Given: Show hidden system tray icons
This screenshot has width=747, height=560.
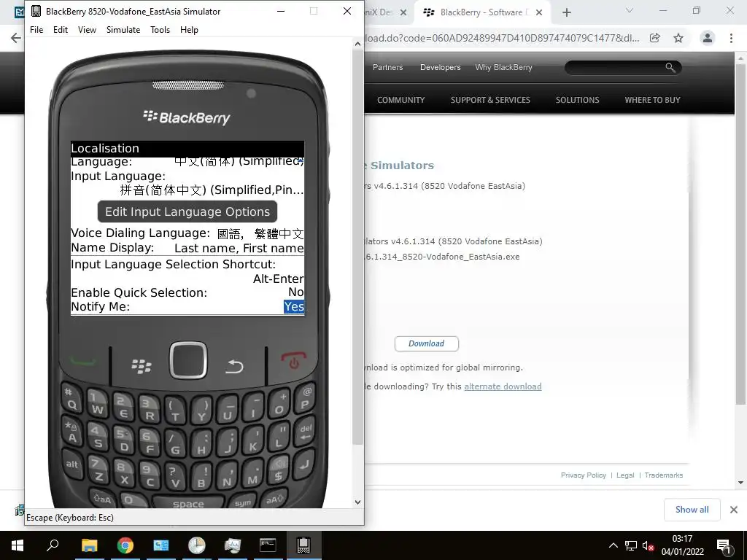Looking at the screenshot, I should [x=614, y=545].
